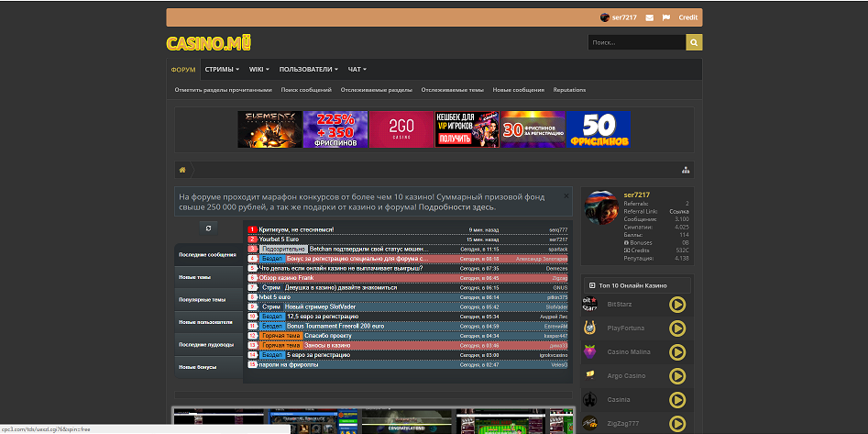Viewport: 868px width, 434px height.
Task: Click the Casino Malina raspberry logo
Action: [x=590, y=352]
